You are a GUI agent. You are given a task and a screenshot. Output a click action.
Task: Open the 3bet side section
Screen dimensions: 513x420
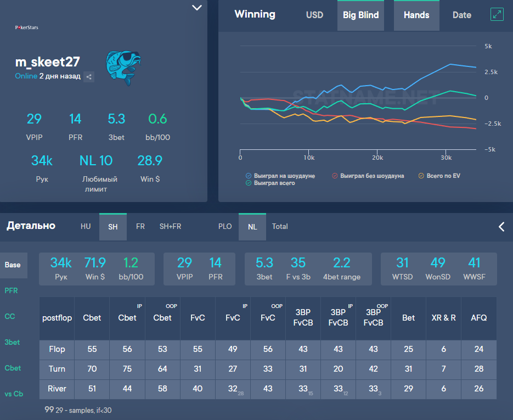pyautogui.click(x=12, y=342)
